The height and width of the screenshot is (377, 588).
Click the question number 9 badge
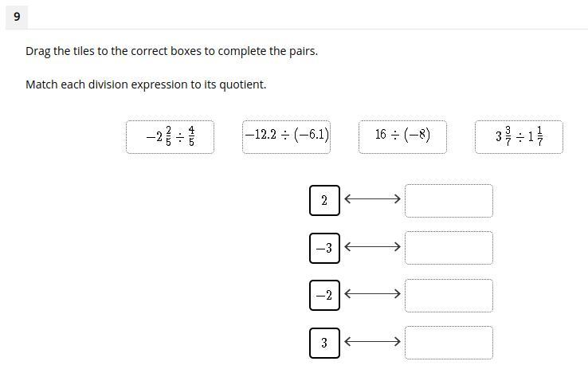coord(17,17)
